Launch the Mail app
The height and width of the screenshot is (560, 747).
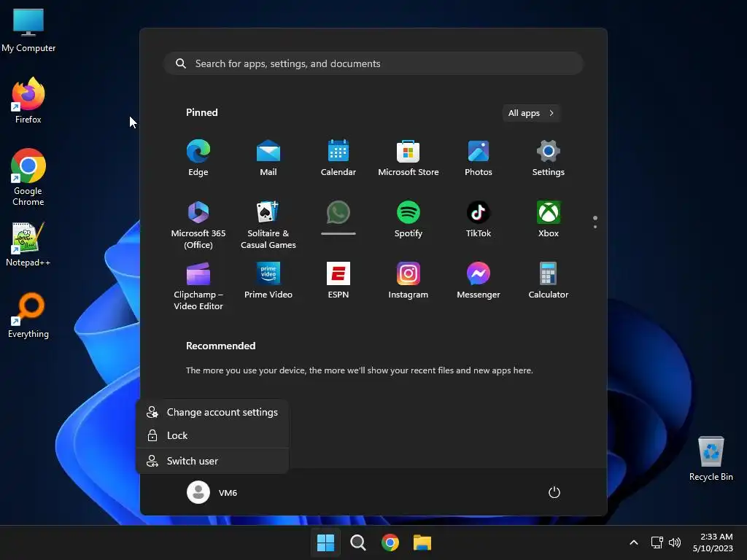(268, 158)
